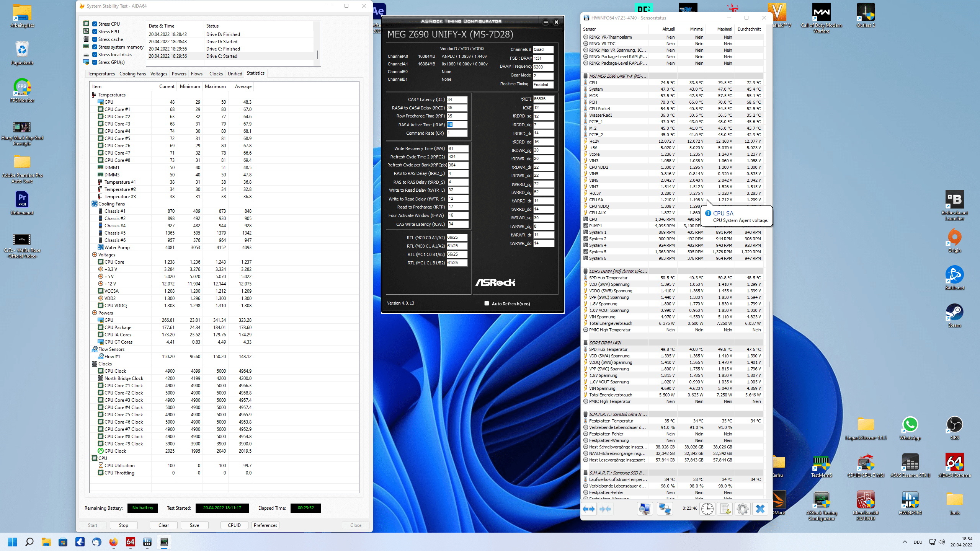Open FPSMonitor desktop shortcut
The height and width of the screenshot is (551, 980).
pos(22,90)
